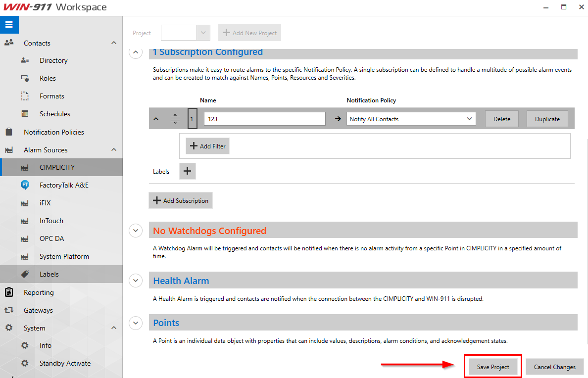Screen dimensions: 588x378
Task: Click the Health Alarm heading
Action: click(181, 281)
